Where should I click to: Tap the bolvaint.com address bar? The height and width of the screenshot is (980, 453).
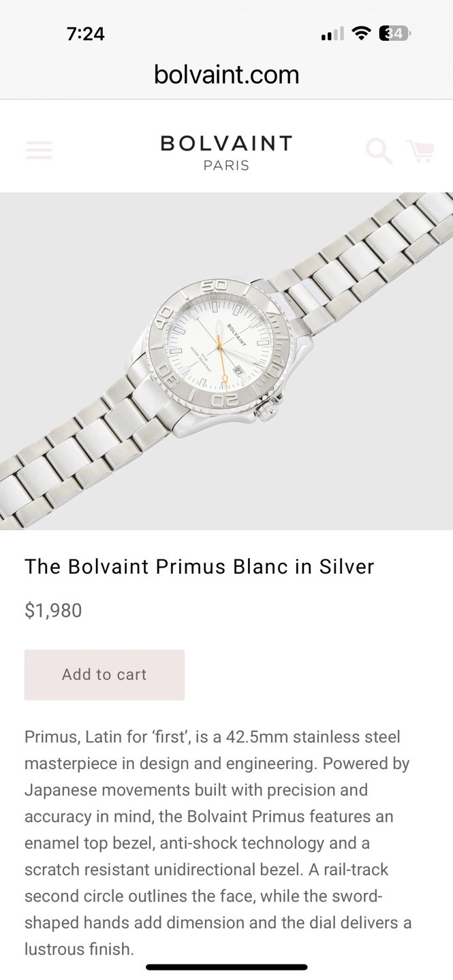coord(226,74)
